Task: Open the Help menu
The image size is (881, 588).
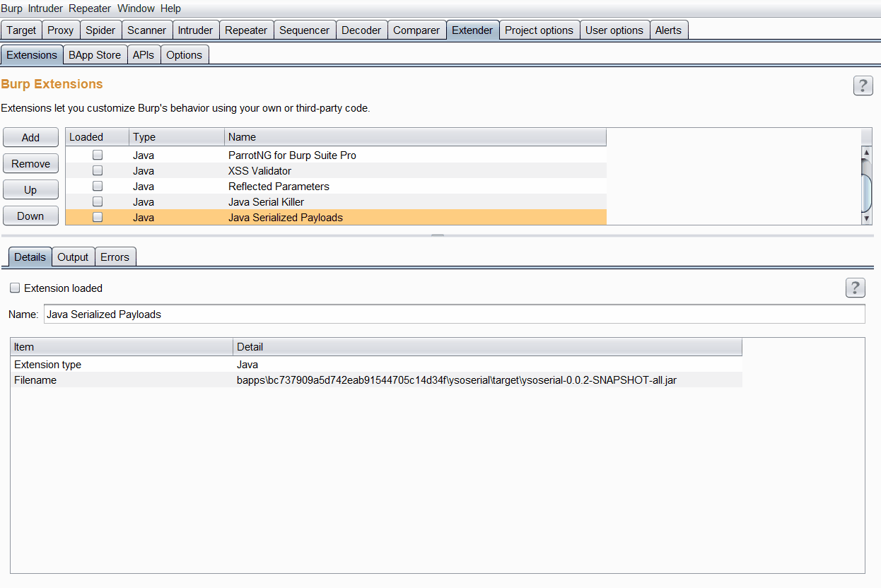Action: (170, 8)
